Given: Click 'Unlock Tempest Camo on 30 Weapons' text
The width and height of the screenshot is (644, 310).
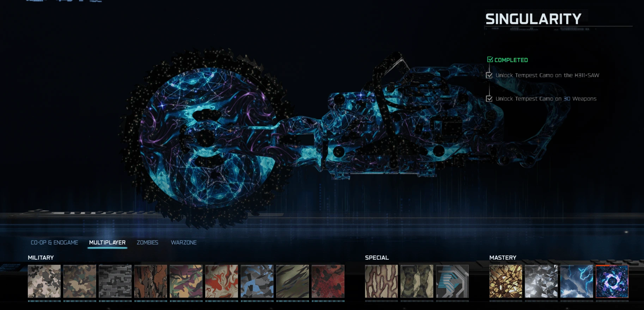Looking at the screenshot, I should tap(546, 99).
